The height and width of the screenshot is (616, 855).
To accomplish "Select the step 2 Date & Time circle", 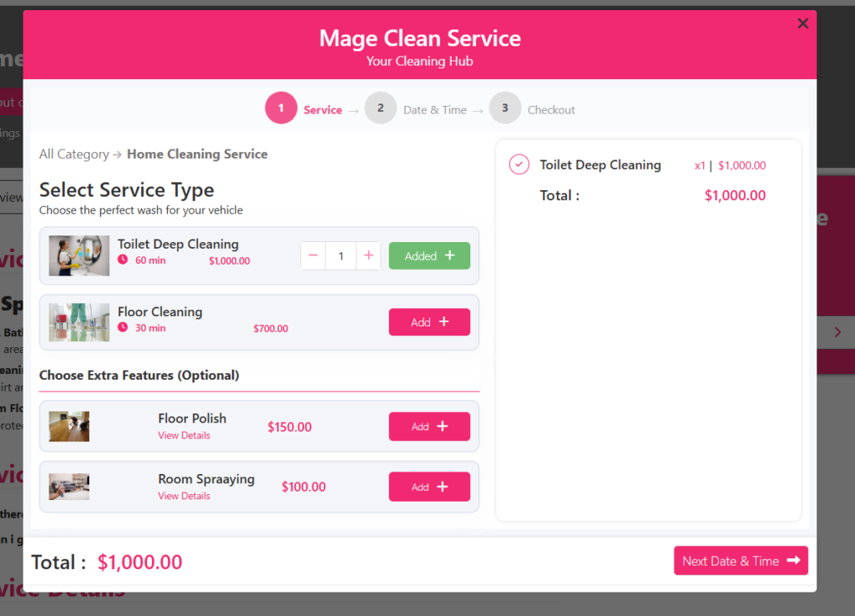I will pos(381,108).
